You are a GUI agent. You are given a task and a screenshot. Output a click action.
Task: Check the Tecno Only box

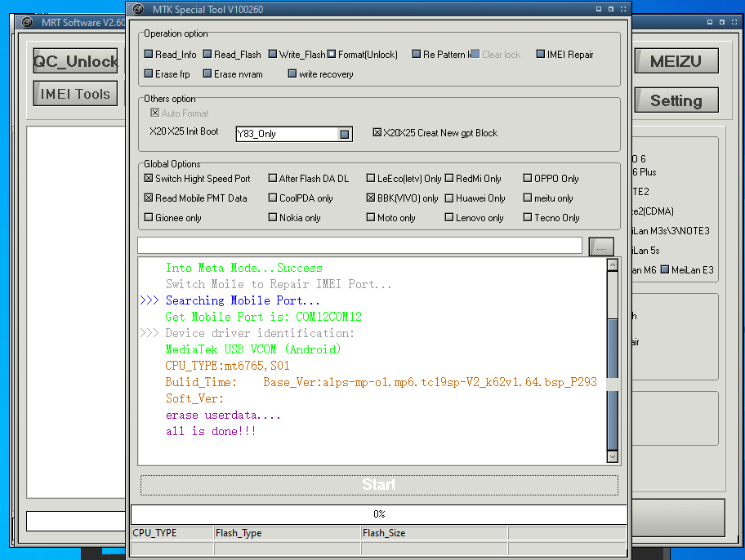[x=528, y=217]
